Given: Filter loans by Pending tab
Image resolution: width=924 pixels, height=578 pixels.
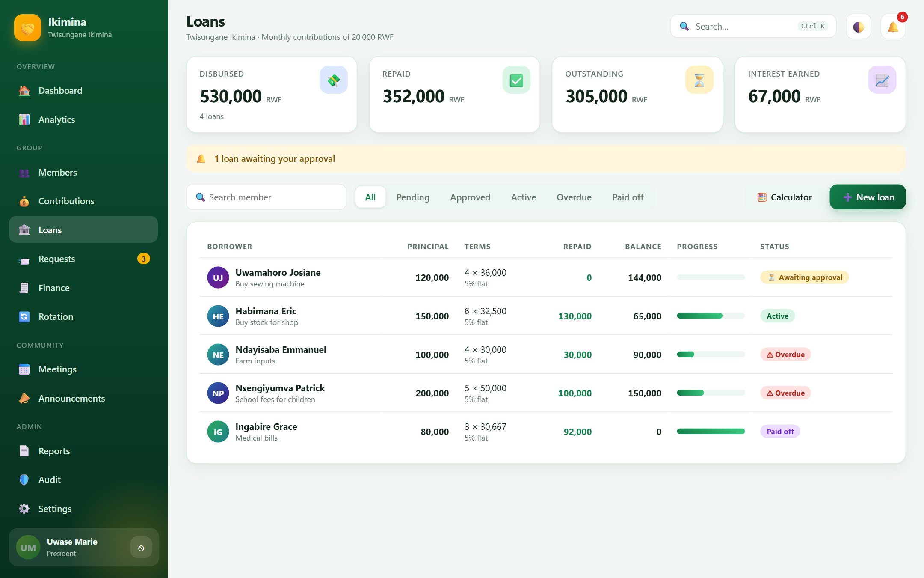Looking at the screenshot, I should coord(413,197).
